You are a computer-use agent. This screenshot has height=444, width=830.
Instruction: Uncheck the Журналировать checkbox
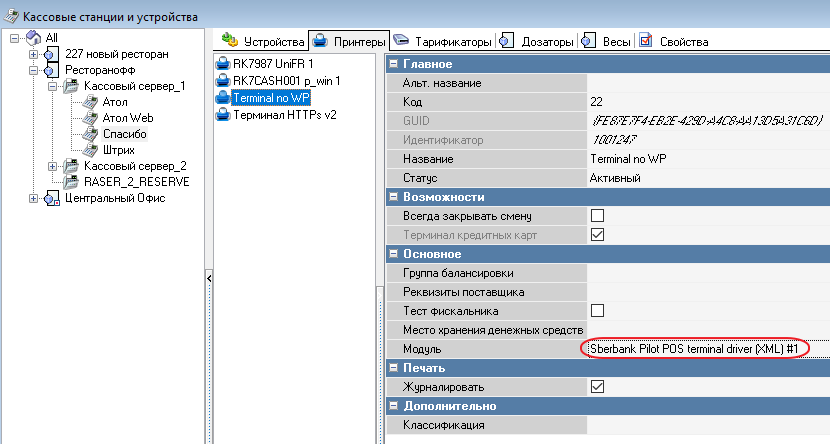point(598,387)
